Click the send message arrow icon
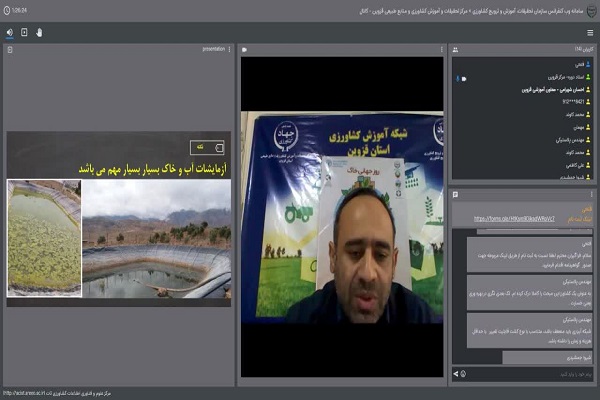Image resolution: width=600 pixels, height=400 pixels. click(x=457, y=374)
